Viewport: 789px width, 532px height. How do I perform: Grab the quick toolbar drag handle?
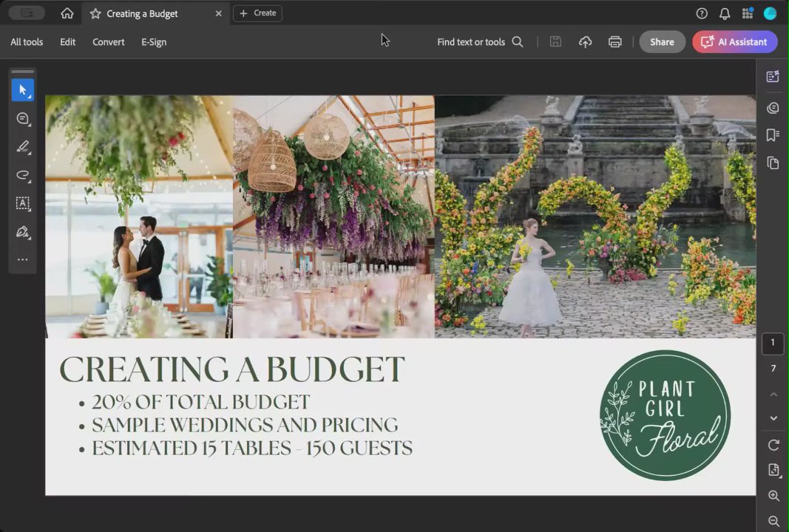(x=23, y=72)
